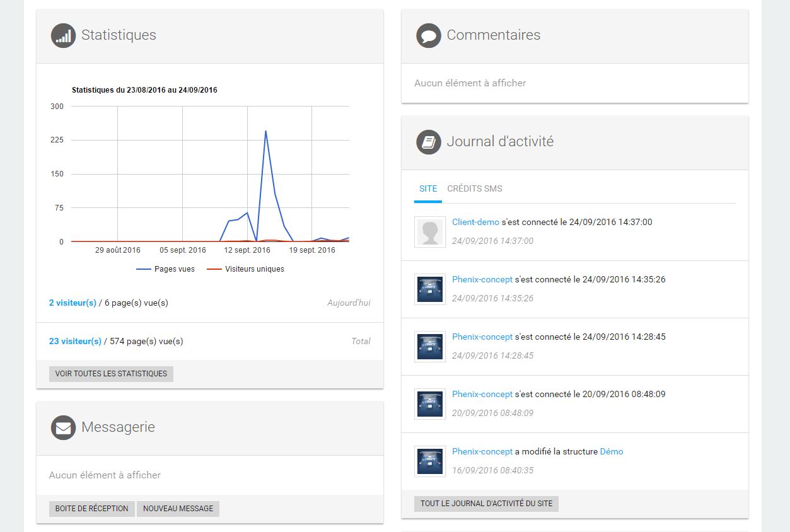Click the chart title with date range
Viewport: 790px width, 532px height.
(x=144, y=90)
